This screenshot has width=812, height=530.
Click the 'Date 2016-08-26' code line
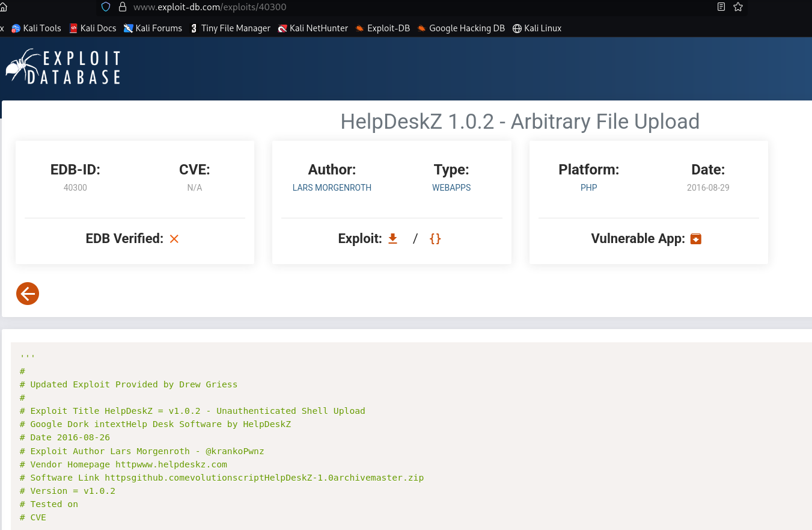click(65, 437)
